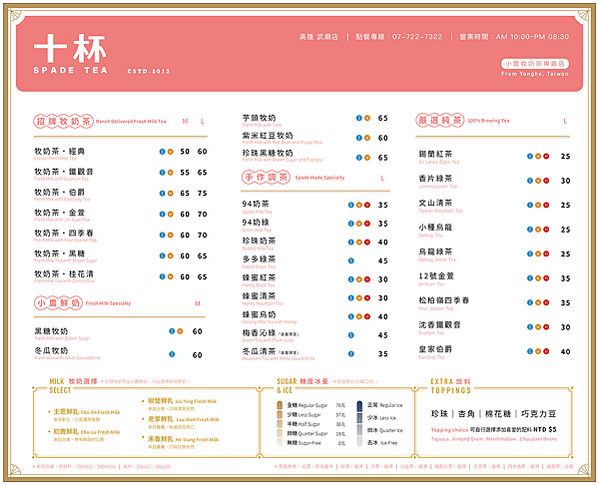599x485 pixels.
Task: Click the 全糖 Regular Sugar swatch
Action: click(x=280, y=405)
